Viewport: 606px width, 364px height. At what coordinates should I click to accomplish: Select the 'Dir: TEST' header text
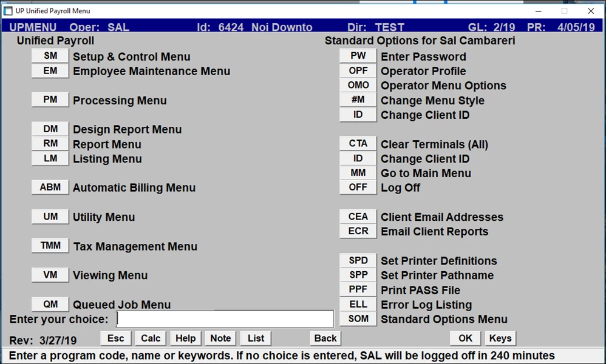click(x=376, y=27)
